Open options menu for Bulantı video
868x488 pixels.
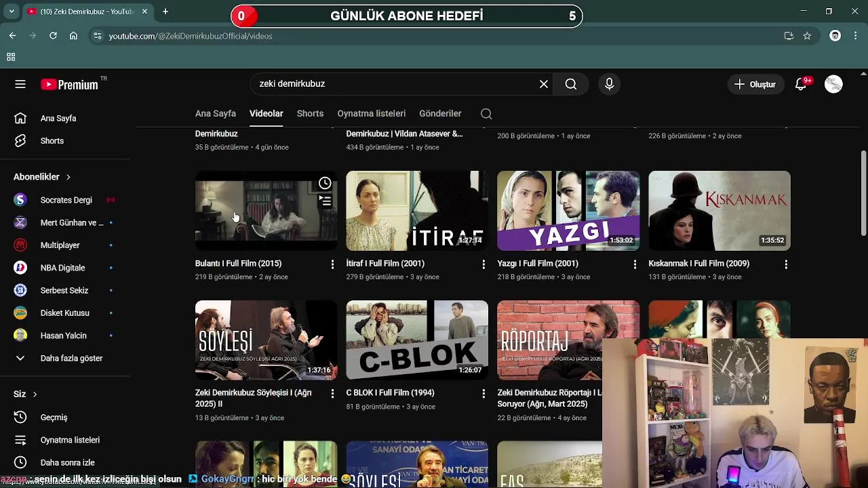pos(332,264)
